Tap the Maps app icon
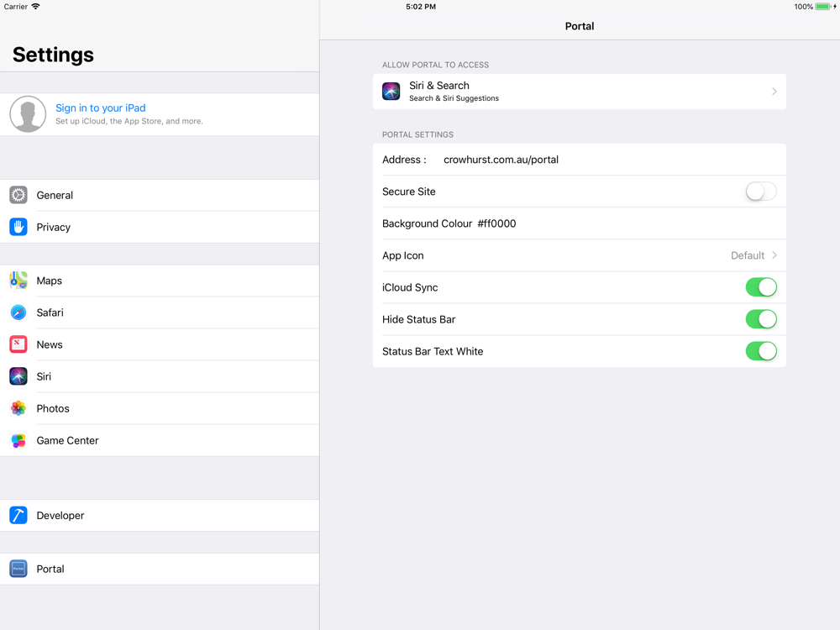The image size is (840, 630). click(18, 281)
